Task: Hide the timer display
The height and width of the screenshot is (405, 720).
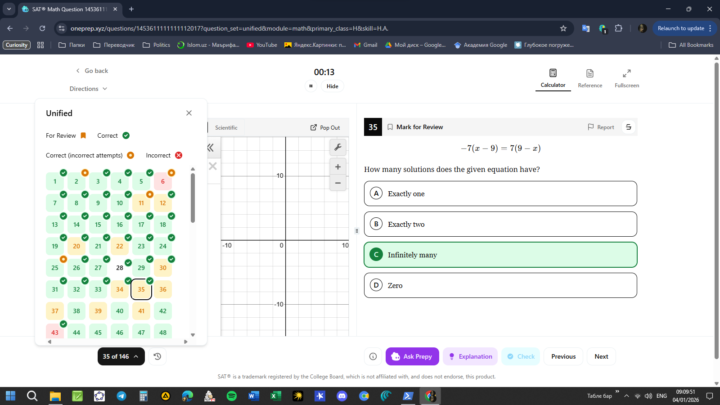Action: pyautogui.click(x=332, y=86)
